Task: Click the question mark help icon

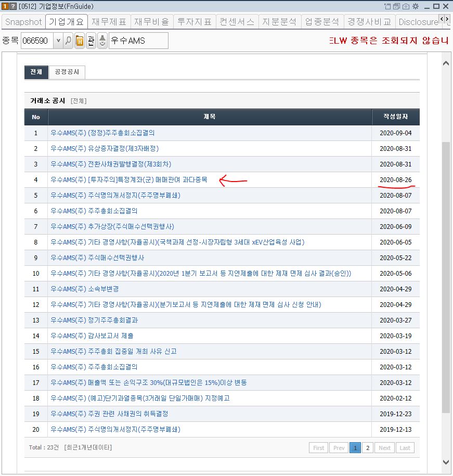Action: 13,6
